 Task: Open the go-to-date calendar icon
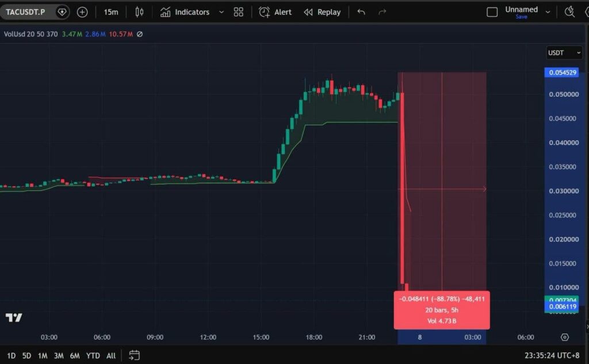134,355
